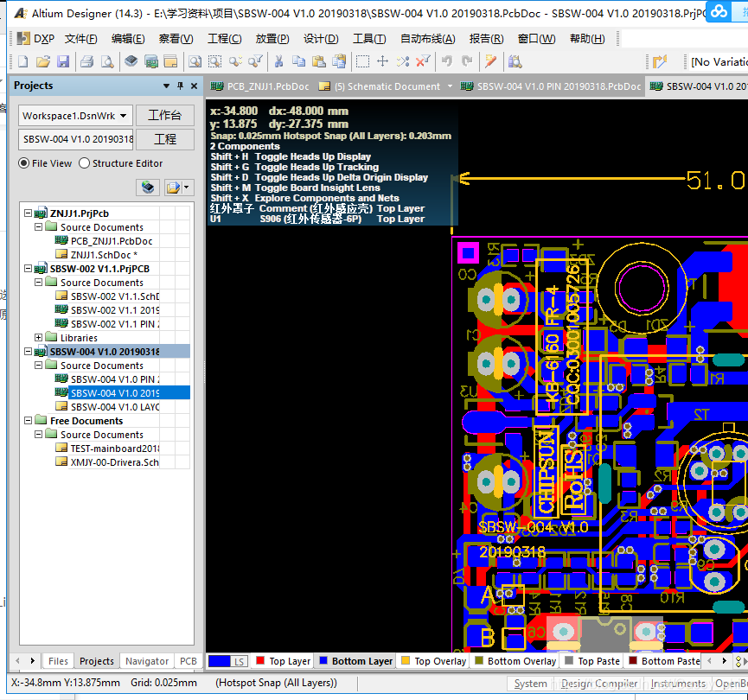This screenshot has width=748, height=700.
Task: Switch to Navigator panel tab
Action: tap(147, 661)
